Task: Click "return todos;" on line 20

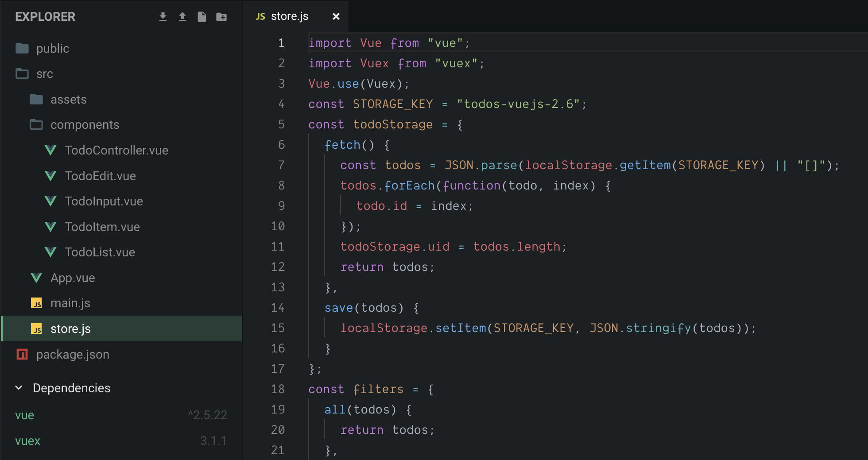Action: (x=387, y=430)
